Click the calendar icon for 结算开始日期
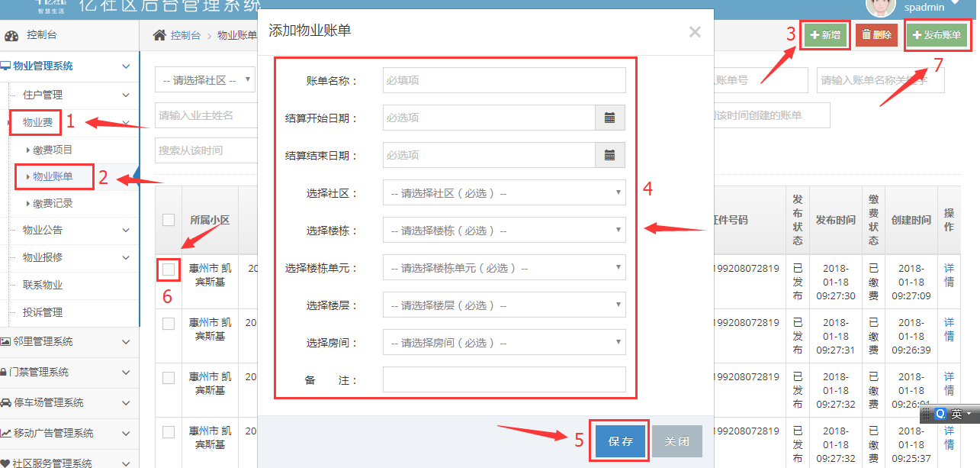 point(609,118)
